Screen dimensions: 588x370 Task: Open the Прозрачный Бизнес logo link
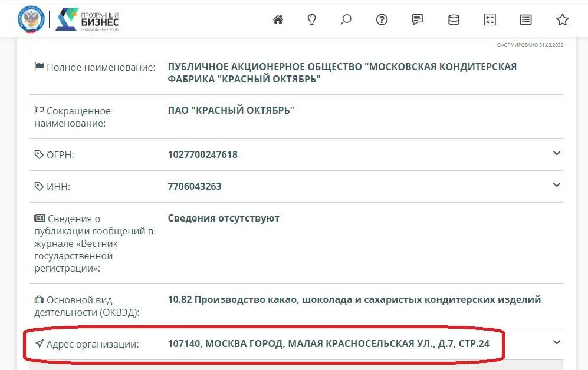(x=87, y=19)
